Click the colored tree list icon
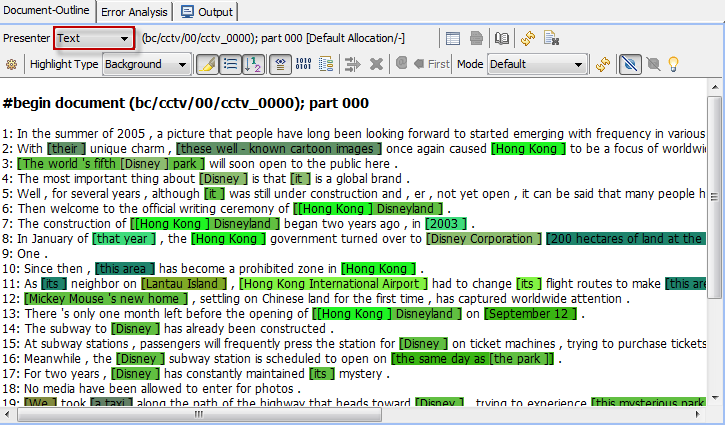 click(326, 64)
